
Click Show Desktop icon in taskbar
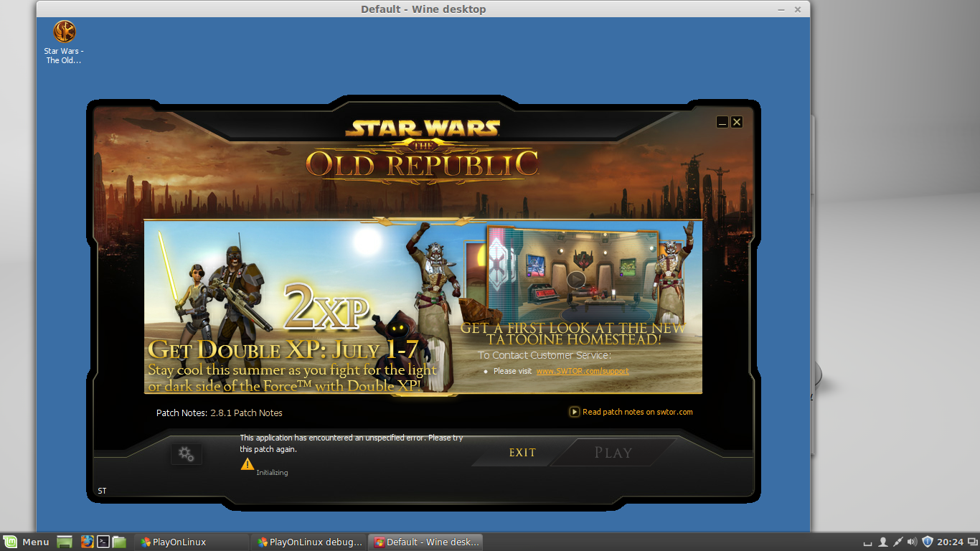[x=65, y=542]
